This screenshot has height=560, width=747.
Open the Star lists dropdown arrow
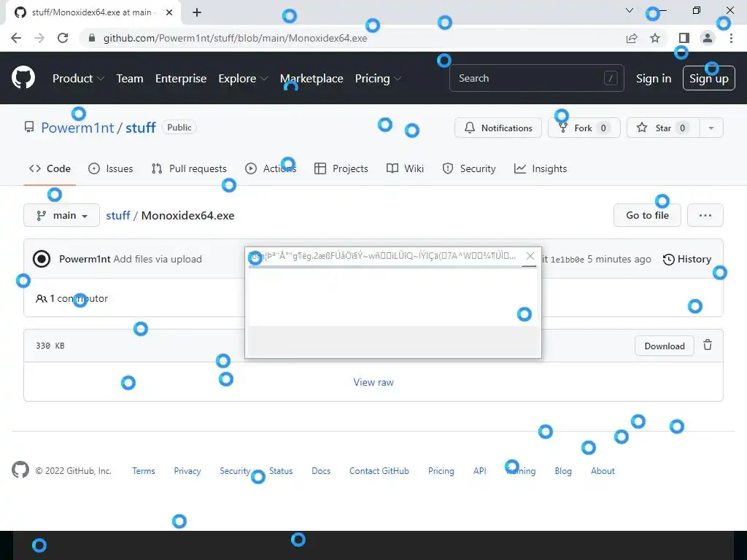tap(711, 128)
